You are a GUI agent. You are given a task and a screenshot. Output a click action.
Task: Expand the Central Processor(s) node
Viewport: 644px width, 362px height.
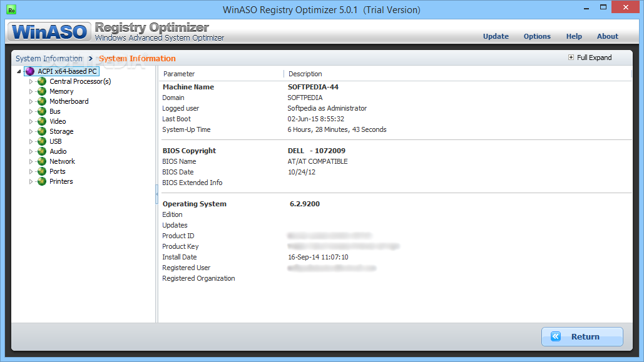pyautogui.click(x=31, y=82)
